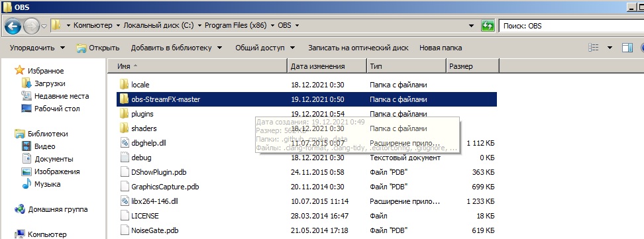
Task: Click OBS breadcrumb in address bar
Action: pyautogui.click(x=284, y=25)
